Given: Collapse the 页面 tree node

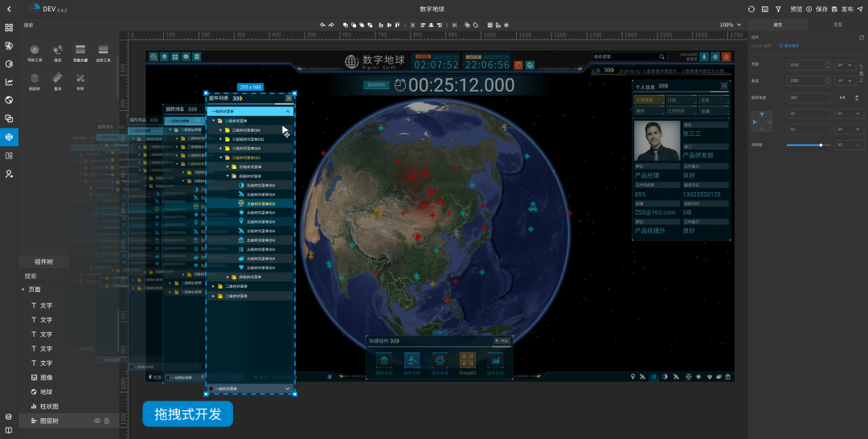Looking at the screenshot, I should pyautogui.click(x=23, y=289).
